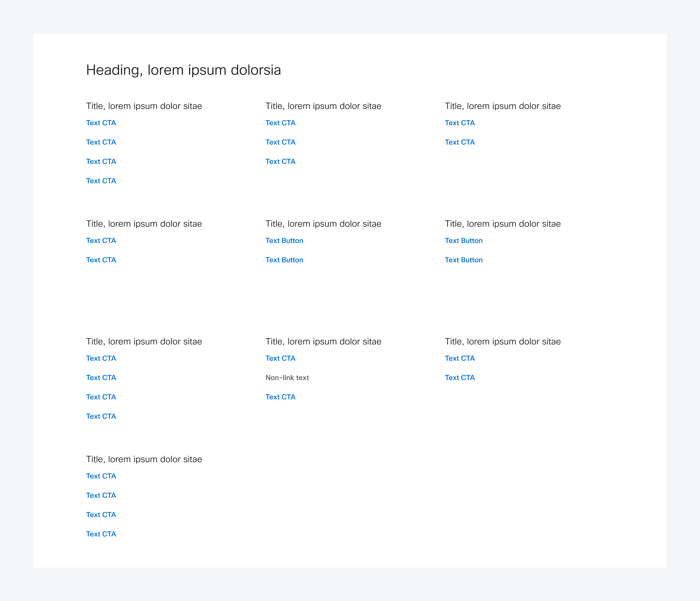700x601 pixels.
Task: Click first Text Button in middle column
Action: (x=284, y=241)
